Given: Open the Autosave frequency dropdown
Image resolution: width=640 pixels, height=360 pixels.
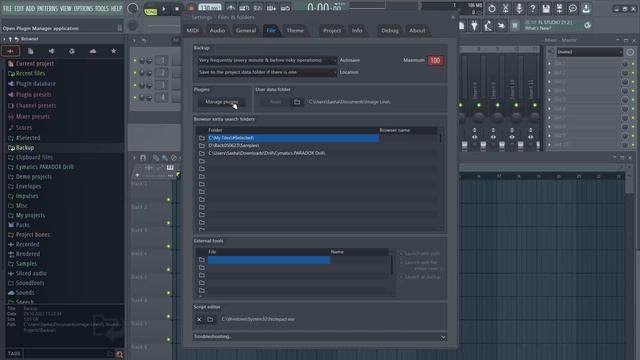Looking at the screenshot, I should [x=267, y=60].
